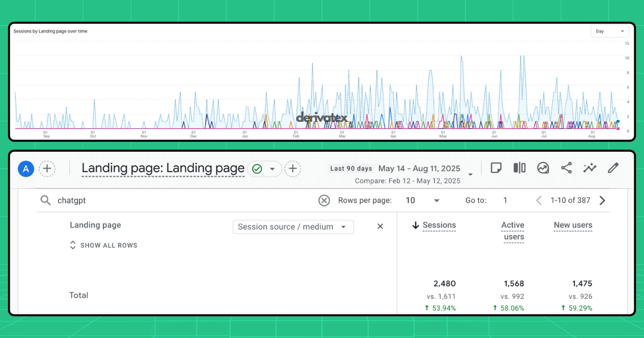
Task: Click SHOW ALL ROWS
Action: point(104,245)
